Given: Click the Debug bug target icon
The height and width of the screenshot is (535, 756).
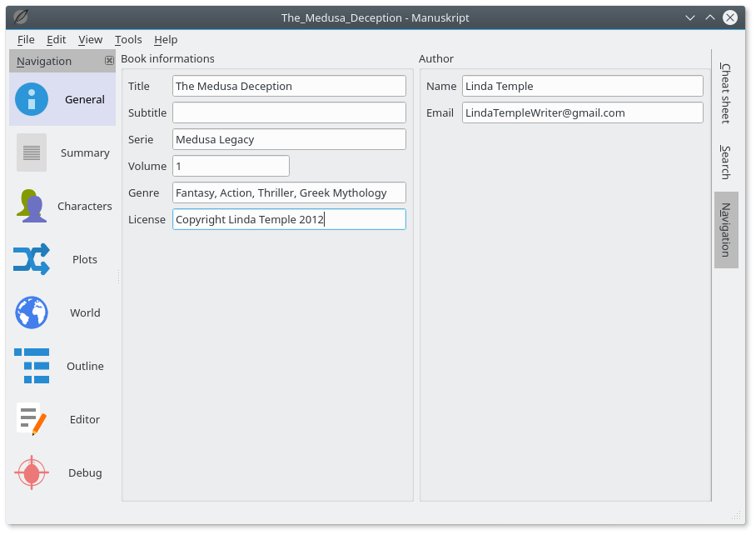Looking at the screenshot, I should (x=32, y=472).
